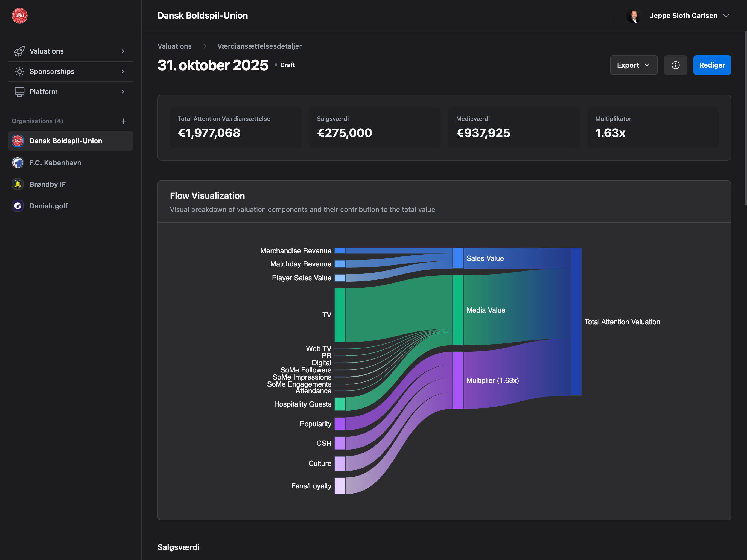Click the rocket icon beside Valuations
This screenshot has width=747, height=560.
(19, 51)
